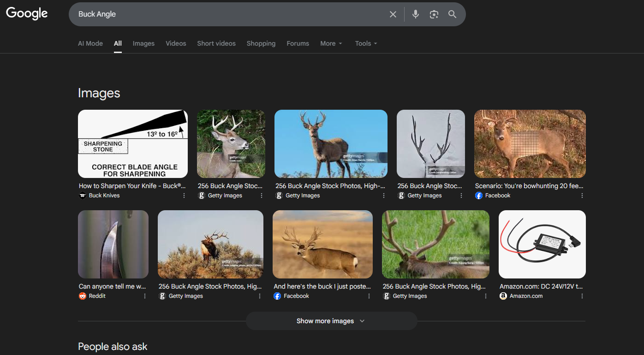This screenshot has width=644, height=355.
Task: Open 'Scenario: You're bowhunting 20 fee...' link
Action: tap(529, 186)
